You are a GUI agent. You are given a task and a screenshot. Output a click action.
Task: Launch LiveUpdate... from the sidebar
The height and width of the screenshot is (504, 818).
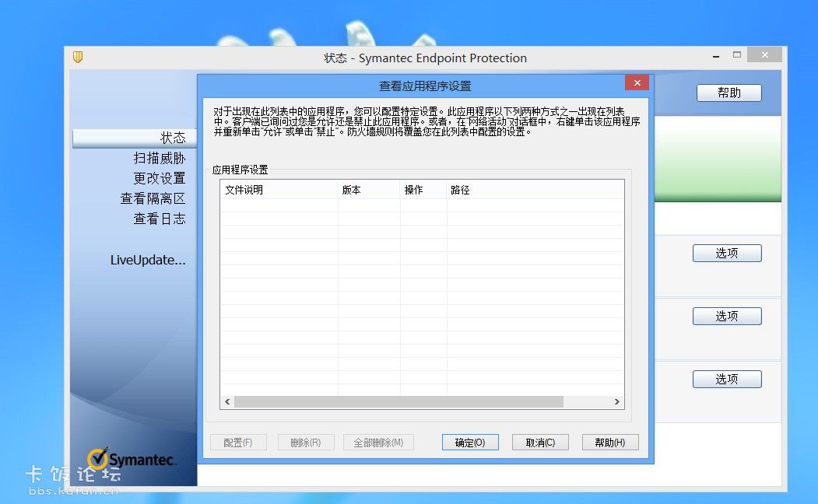coord(148,260)
